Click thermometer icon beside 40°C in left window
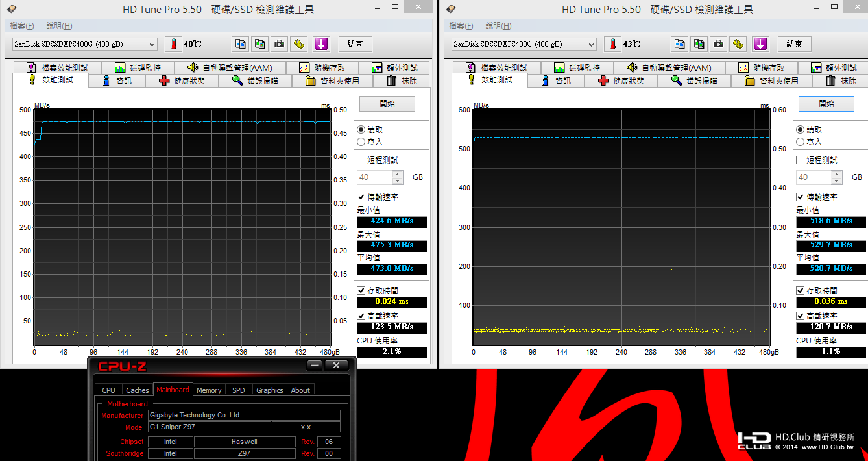 tap(173, 44)
